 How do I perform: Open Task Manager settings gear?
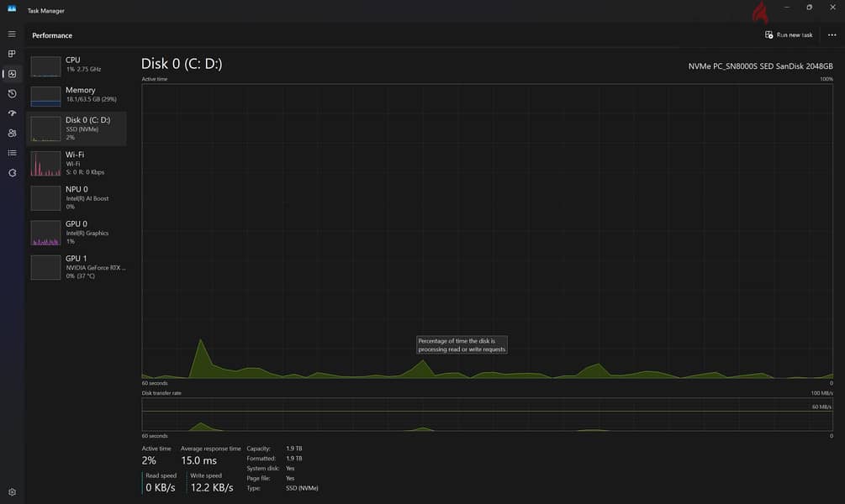pyautogui.click(x=12, y=491)
